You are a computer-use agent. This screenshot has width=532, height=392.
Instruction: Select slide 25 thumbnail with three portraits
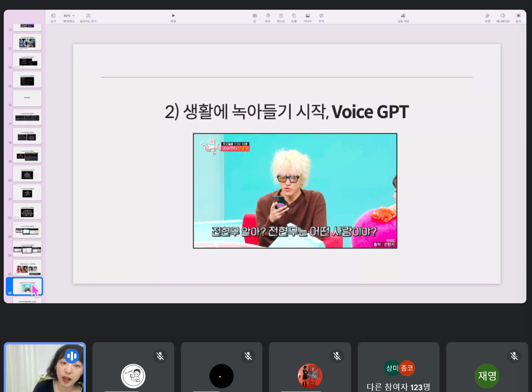coord(27,268)
